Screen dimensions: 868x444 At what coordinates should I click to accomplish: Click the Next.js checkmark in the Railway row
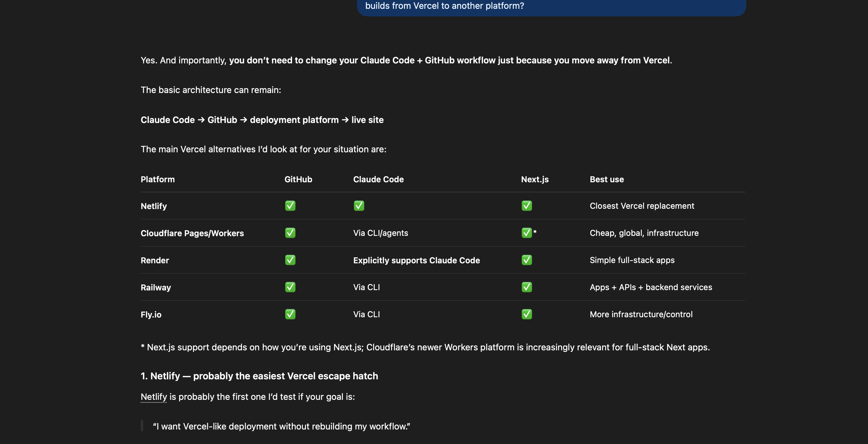pos(527,287)
